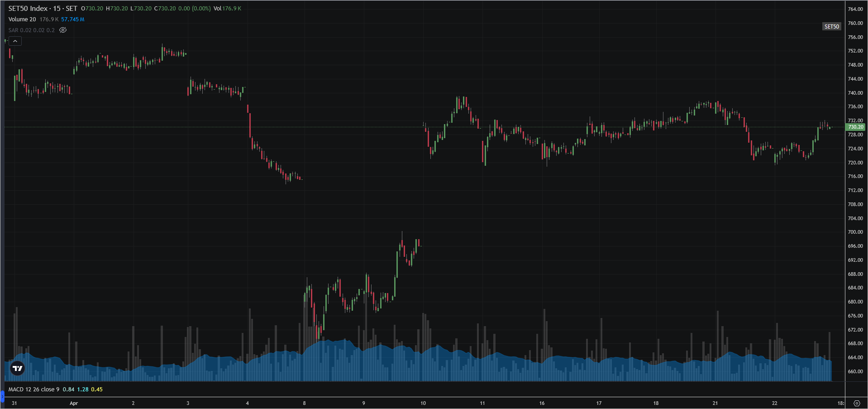Click the Apr label on the time axis
This screenshot has width=868, height=409.
tap(74, 403)
